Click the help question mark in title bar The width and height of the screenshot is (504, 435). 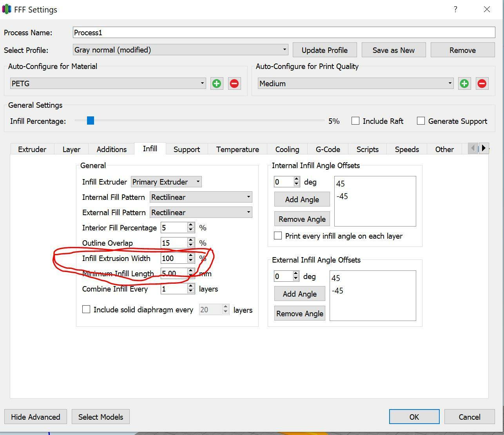click(455, 9)
